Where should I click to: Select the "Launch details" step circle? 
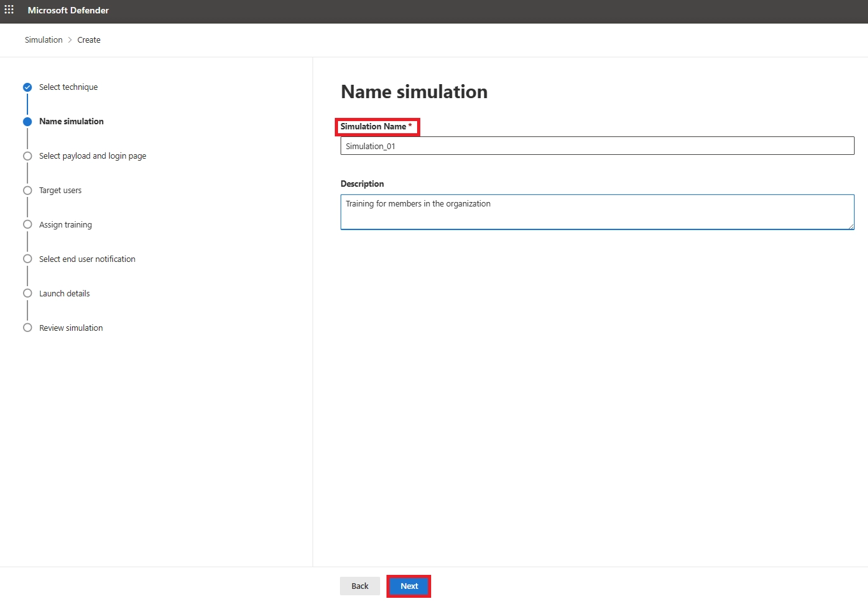(27, 293)
